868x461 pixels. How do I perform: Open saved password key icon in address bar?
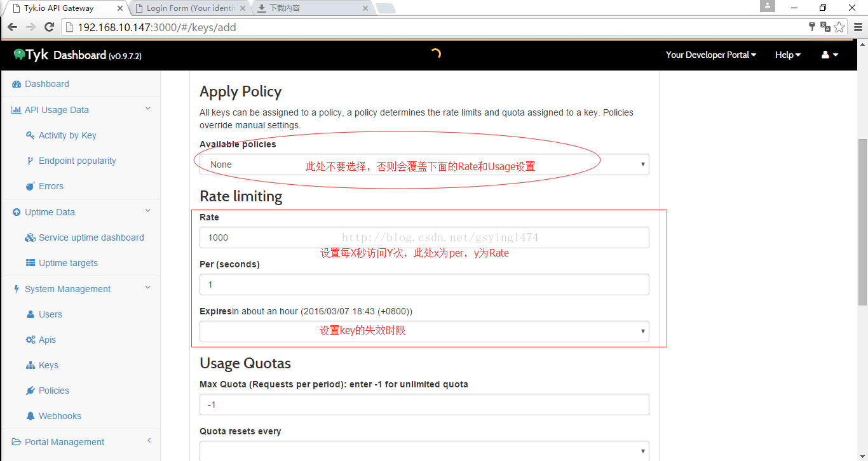click(x=811, y=27)
